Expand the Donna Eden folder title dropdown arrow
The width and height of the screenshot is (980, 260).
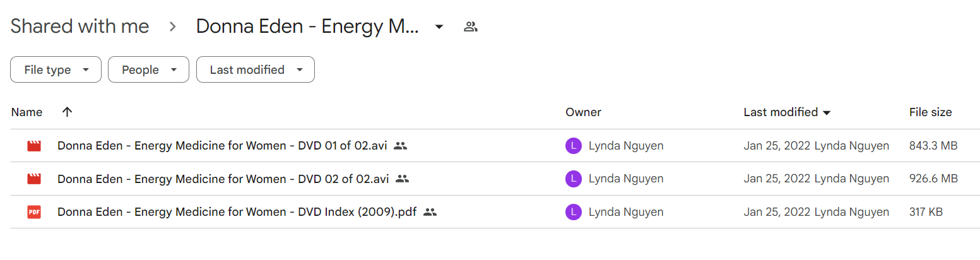[439, 27]
